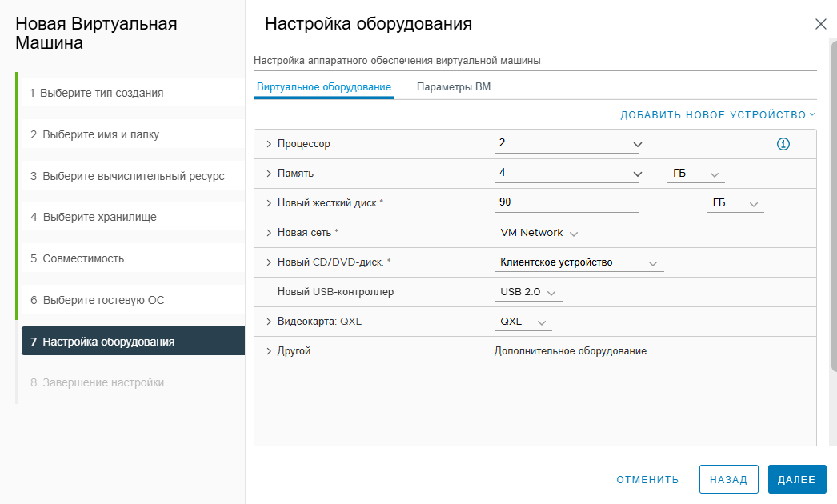Screen dimensions: 837x504
Task: Go to step 2 Выберите имя и папку
Action: [132, 134]
